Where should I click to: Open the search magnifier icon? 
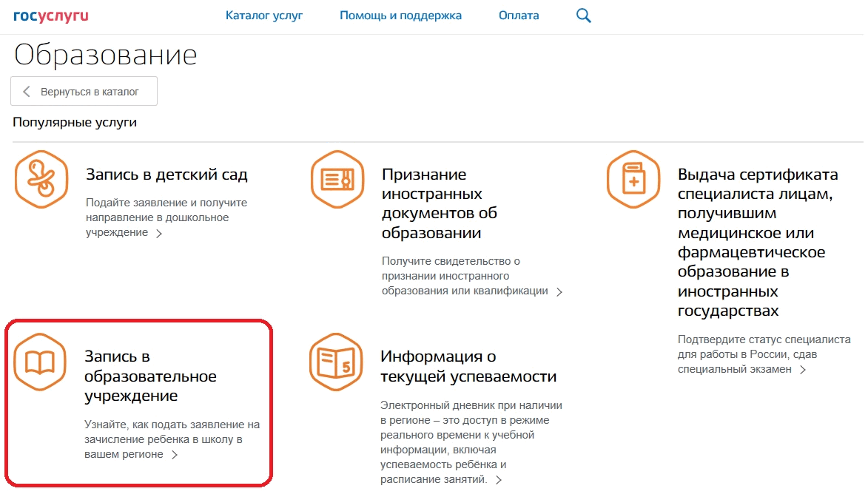coord(583,16)
